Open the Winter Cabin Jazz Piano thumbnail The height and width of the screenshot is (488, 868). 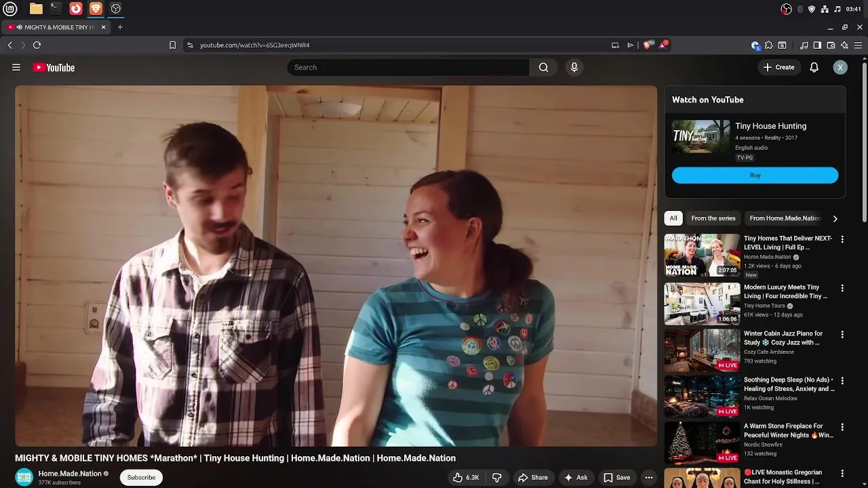702,350
